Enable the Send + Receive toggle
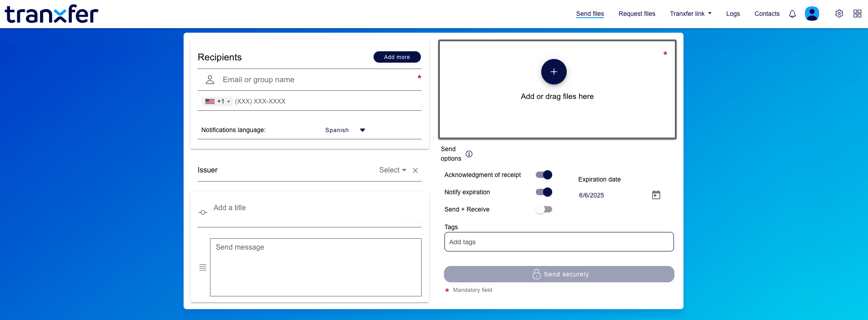Image resolution: width=868 pixels, height=320 pixels. point(544,209)
